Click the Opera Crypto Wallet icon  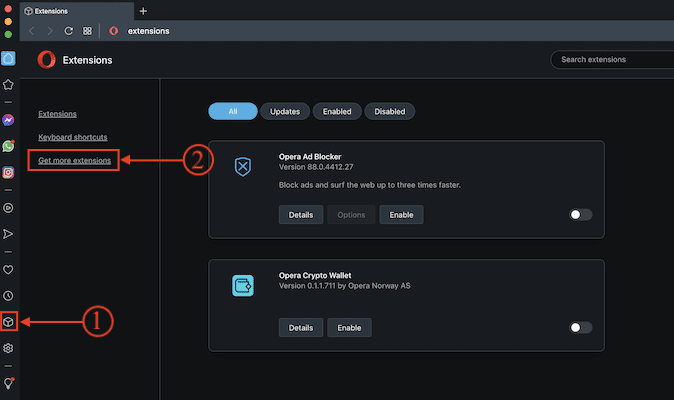tap(243, 285)
